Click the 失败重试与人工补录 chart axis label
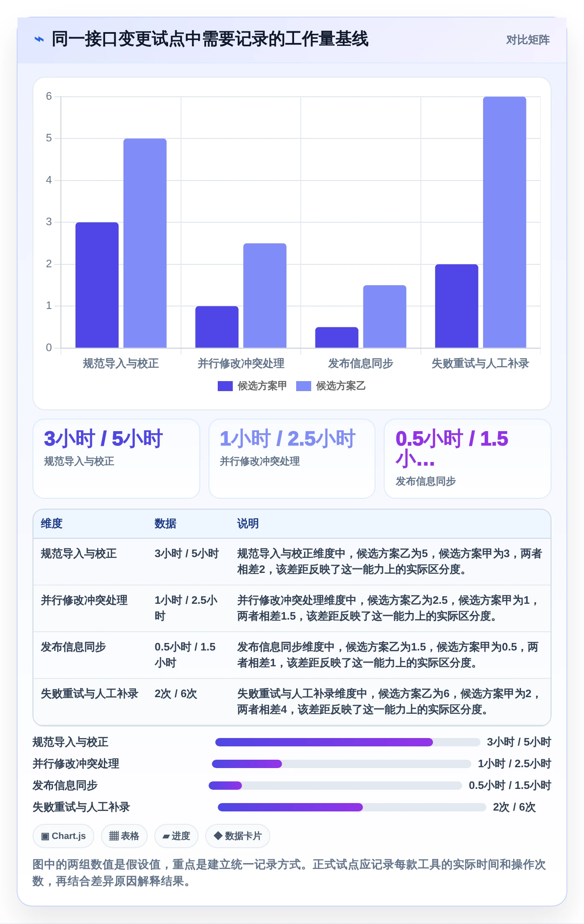Viewport: 584px width, 924px height. click(x=481, y=364)
